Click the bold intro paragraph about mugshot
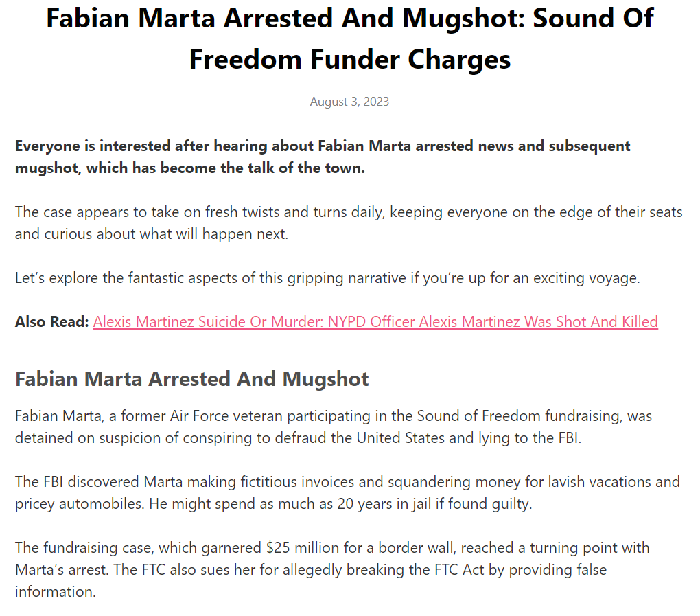This screenshot has height=616, width=700. pos(323,157)
